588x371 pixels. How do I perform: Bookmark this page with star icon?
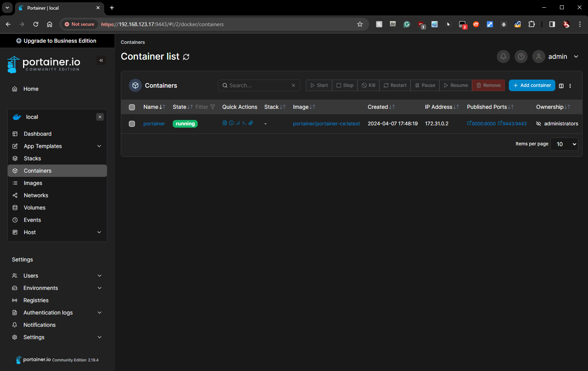360,24
